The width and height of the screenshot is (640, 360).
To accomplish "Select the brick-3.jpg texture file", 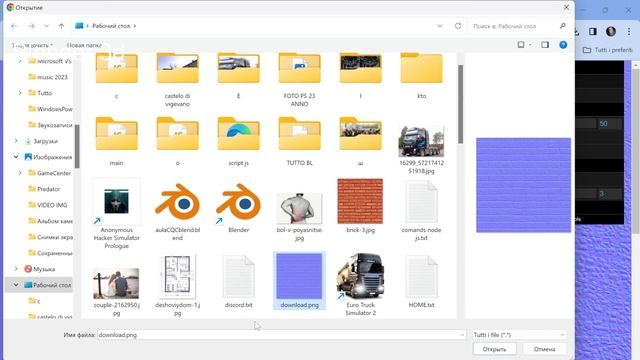I will (360, 206).
